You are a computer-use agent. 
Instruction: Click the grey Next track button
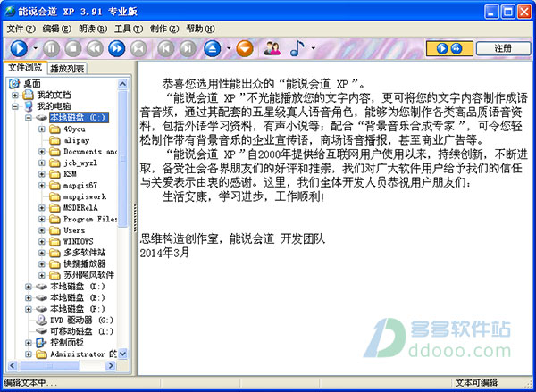pos(188,48)
